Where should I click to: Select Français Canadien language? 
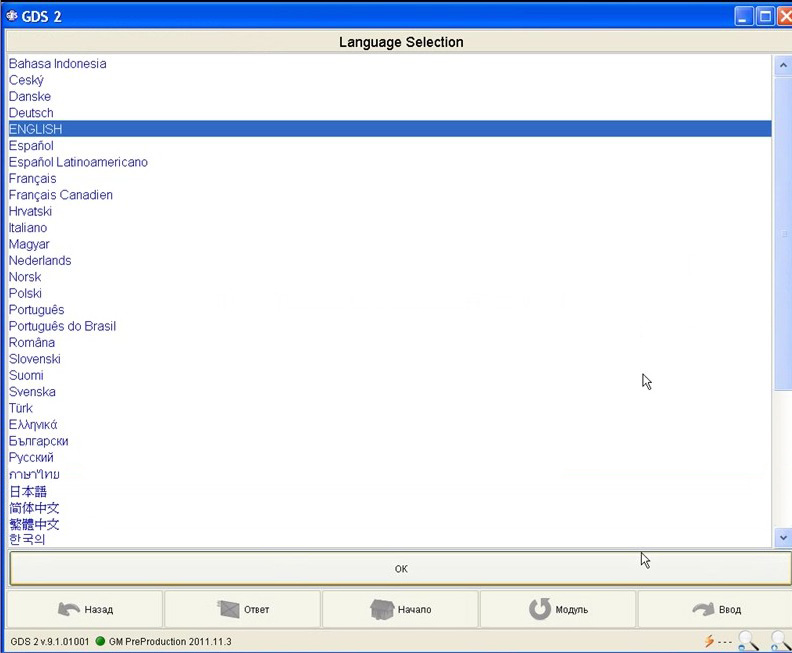tap(61, 195)
